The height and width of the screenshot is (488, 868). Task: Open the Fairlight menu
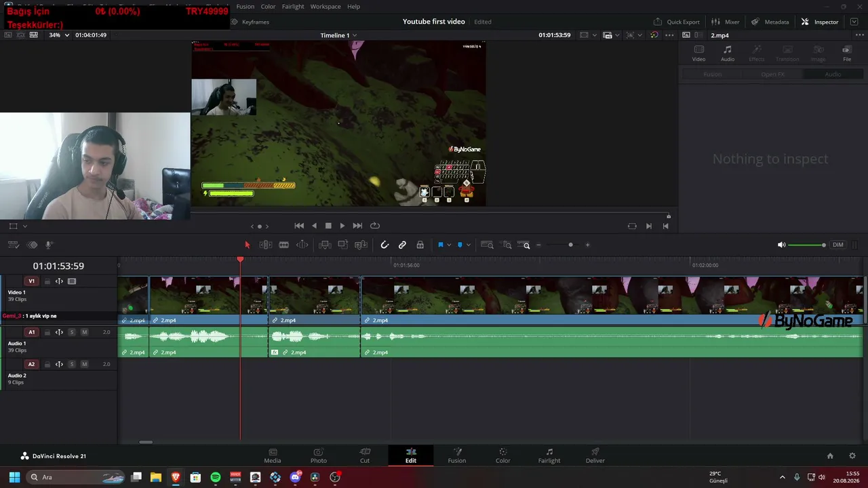(293, 6)
